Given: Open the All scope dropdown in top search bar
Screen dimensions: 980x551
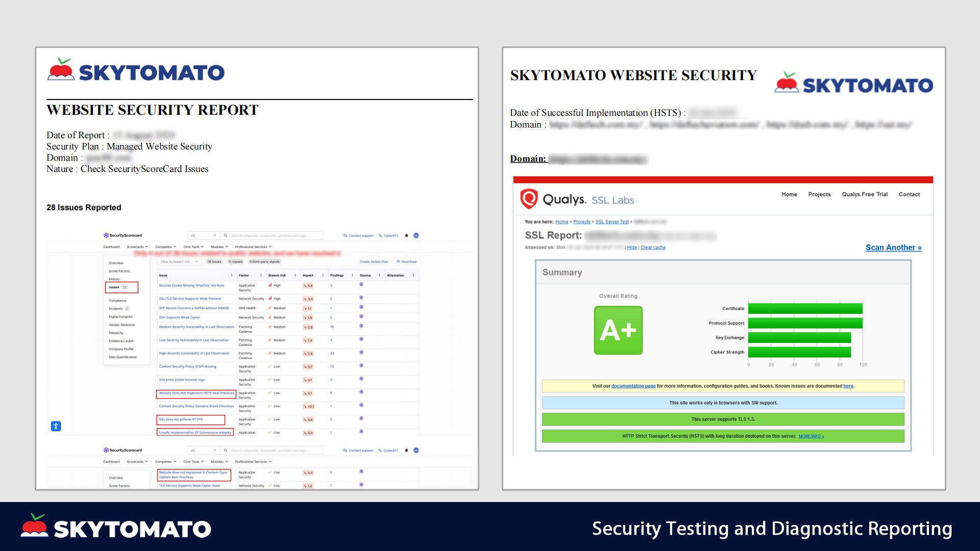Looking at the screenshot, I should coord(203,236).
